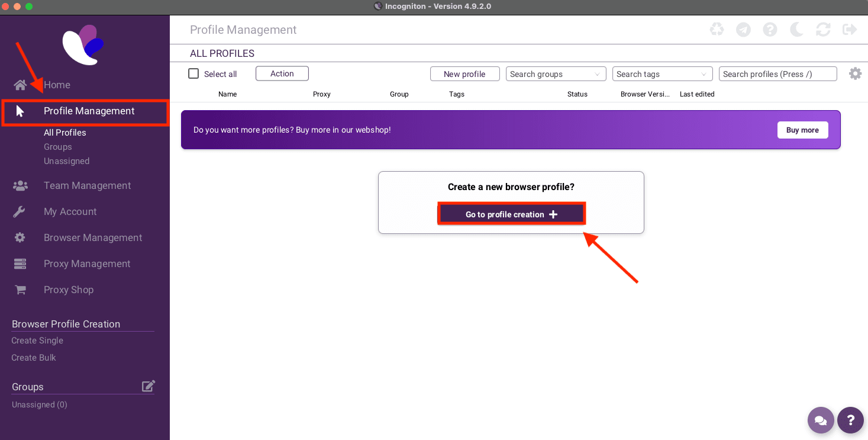
Task: Open the Home dashboard icon
Action: pyautogui.click(x=20, y=84)
